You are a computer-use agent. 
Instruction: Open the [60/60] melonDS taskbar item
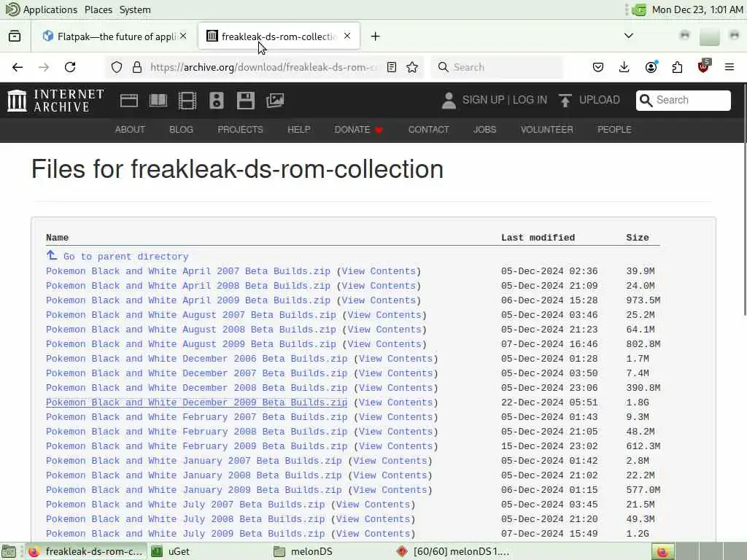tap(454, 551)
